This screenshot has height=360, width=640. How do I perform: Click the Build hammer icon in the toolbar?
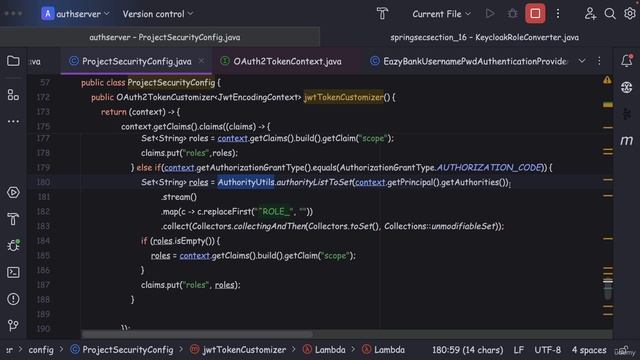pos(382,14)
